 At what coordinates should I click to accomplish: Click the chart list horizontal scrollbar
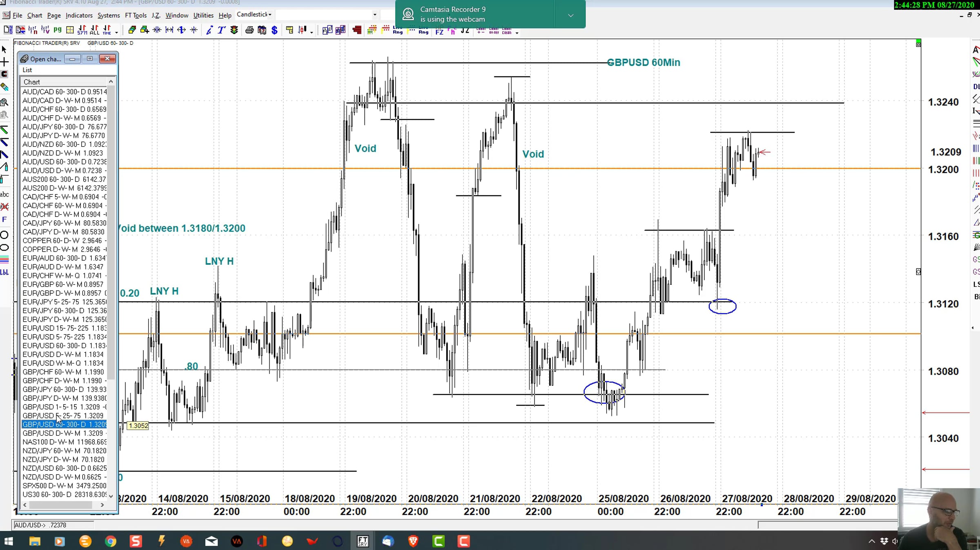(60, 505)
